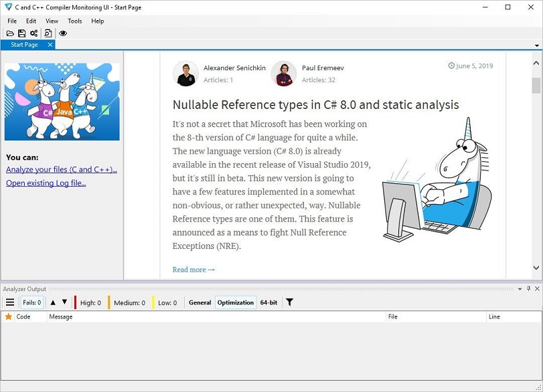This screenshot has height=392, width=543.
Task: Open a log file using the toolbar icon
Action: pos(11,32)
